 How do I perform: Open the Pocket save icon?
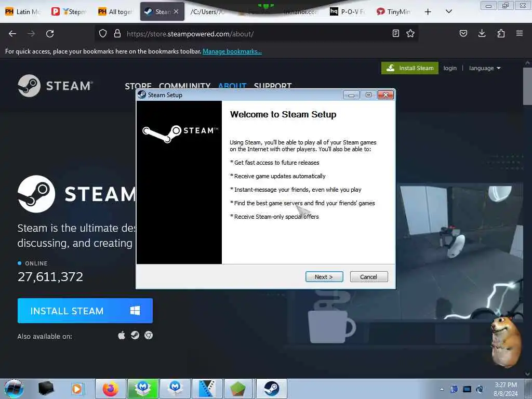click(x=463, y=33)
